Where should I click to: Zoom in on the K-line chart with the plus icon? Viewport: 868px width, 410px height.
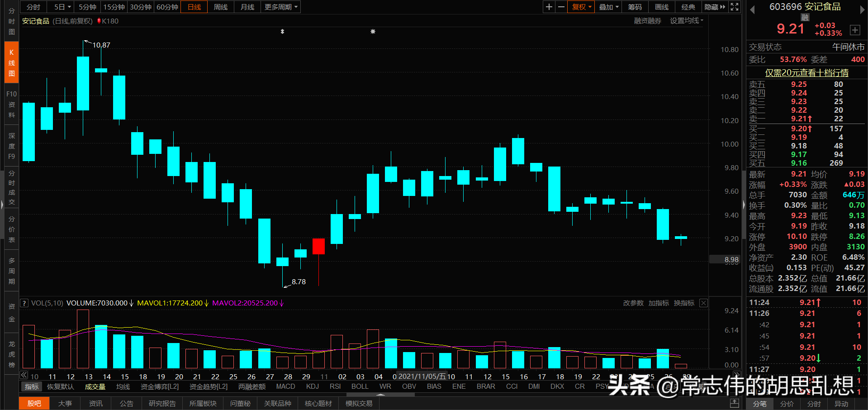pos(549,7)
